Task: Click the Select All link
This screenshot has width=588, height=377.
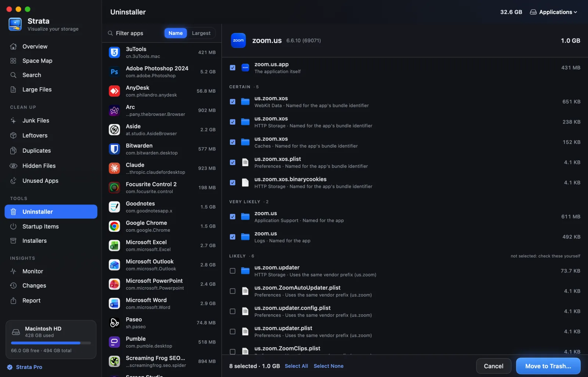Action: click(x=296, y=366)
